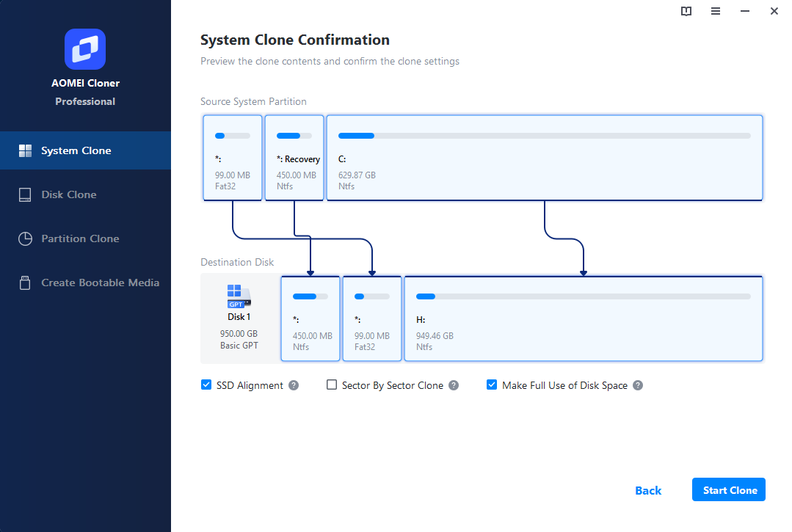Image resolution: width=792 pixels, height=532 pixels.
Task: Uncheck the SSD Alignment checkbox
Action: pyautogui.click(x=206, y=385)
